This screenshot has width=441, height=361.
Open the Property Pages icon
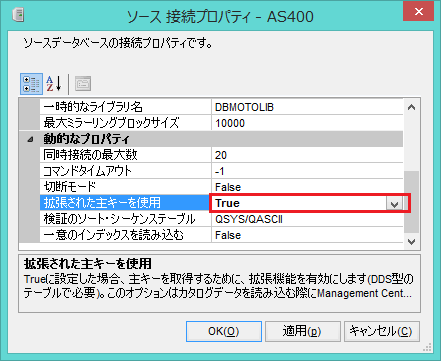(x=83, y=84)
